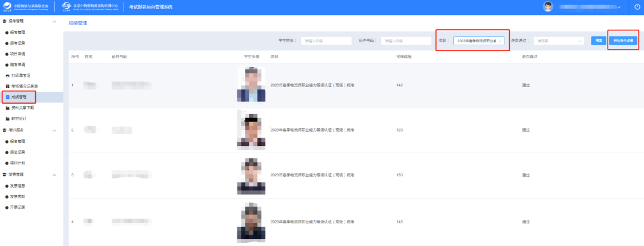Open 教材征订 in the sidebar
The width and height of the screenshot is (644, 246).
pos(19,119)
